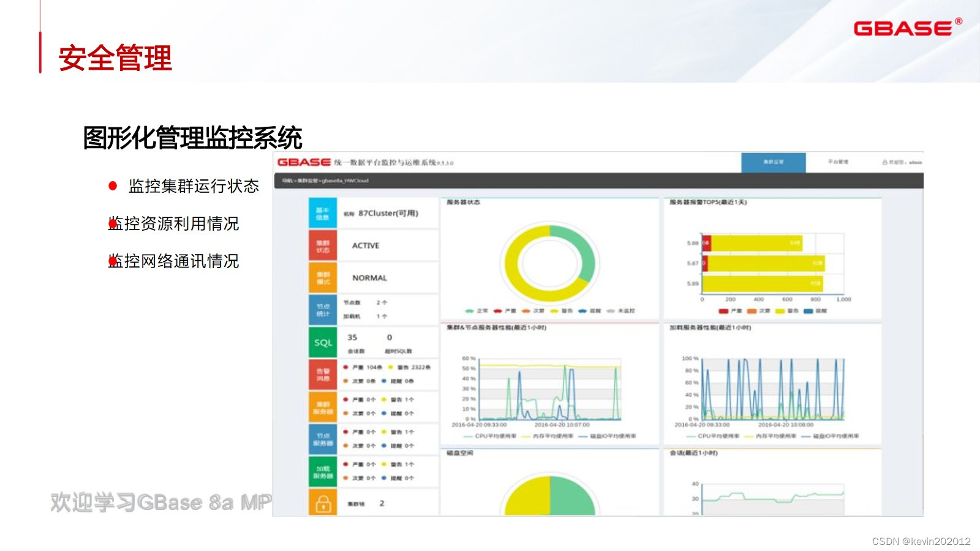Click the 87Cluster(可用) cluster name text

tap(388, 213)
